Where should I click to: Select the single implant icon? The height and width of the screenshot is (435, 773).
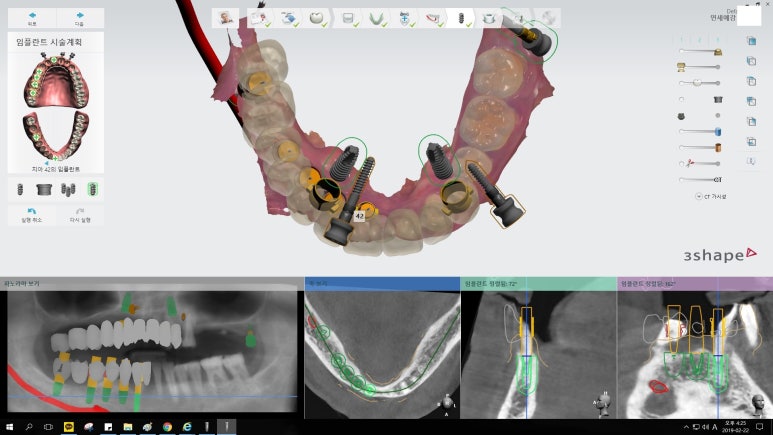pos(19,188)
